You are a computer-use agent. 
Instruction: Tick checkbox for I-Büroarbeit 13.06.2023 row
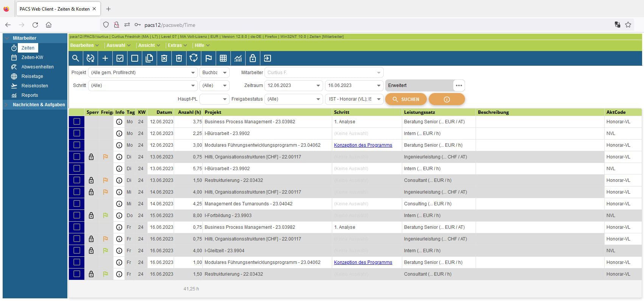[77, 169]
